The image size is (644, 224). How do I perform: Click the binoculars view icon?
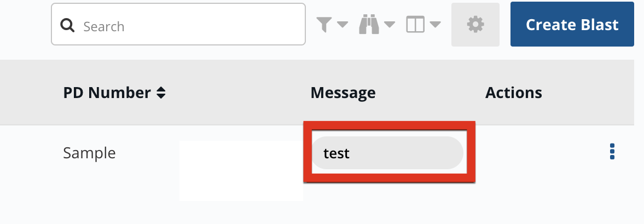click(x=369, y=25)
